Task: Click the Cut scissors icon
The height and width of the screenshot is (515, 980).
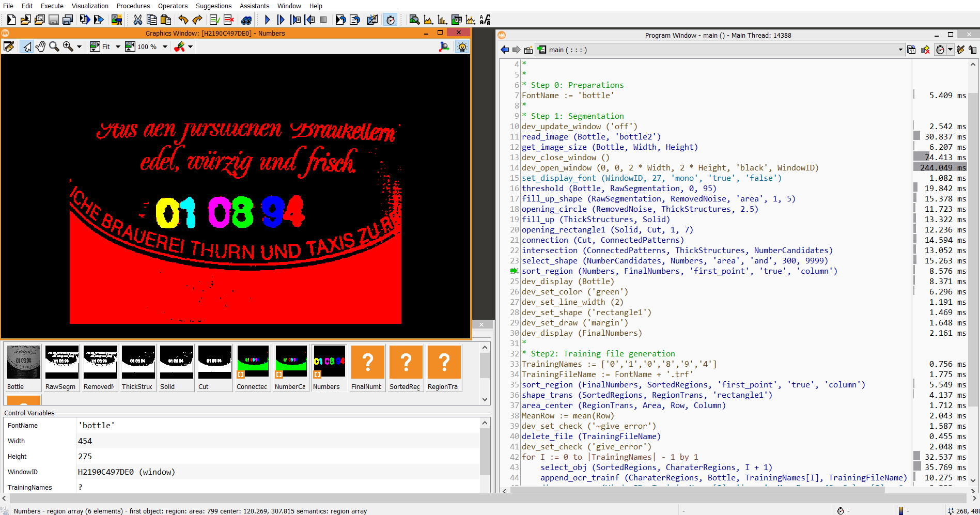Action: (137, 20)
